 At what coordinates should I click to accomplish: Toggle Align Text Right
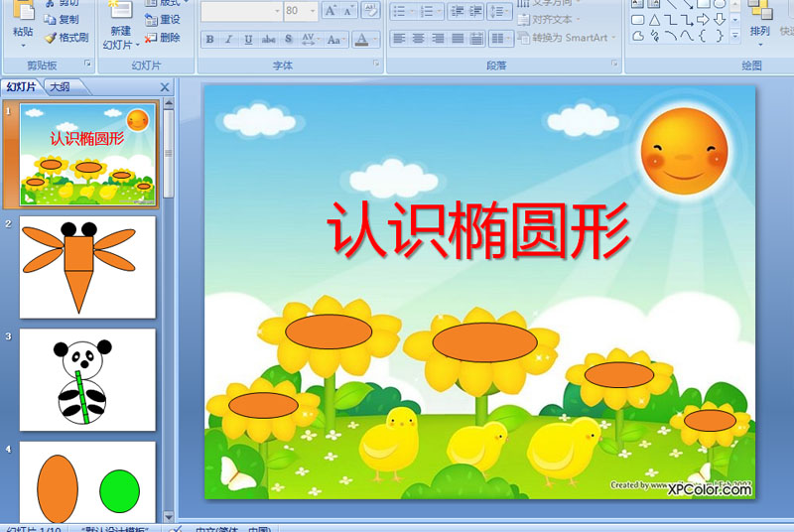tap(438, 39)
